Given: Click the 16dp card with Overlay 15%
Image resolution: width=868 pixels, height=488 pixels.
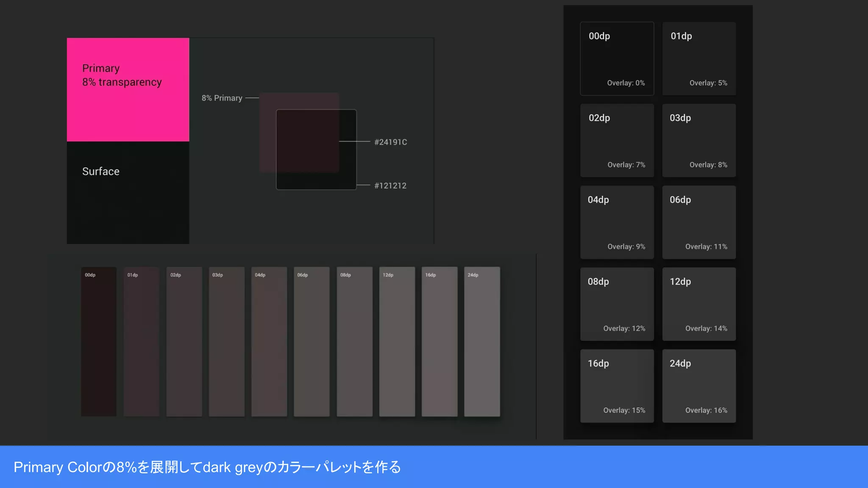Looking at the screenshot, I should pos(617,385).
